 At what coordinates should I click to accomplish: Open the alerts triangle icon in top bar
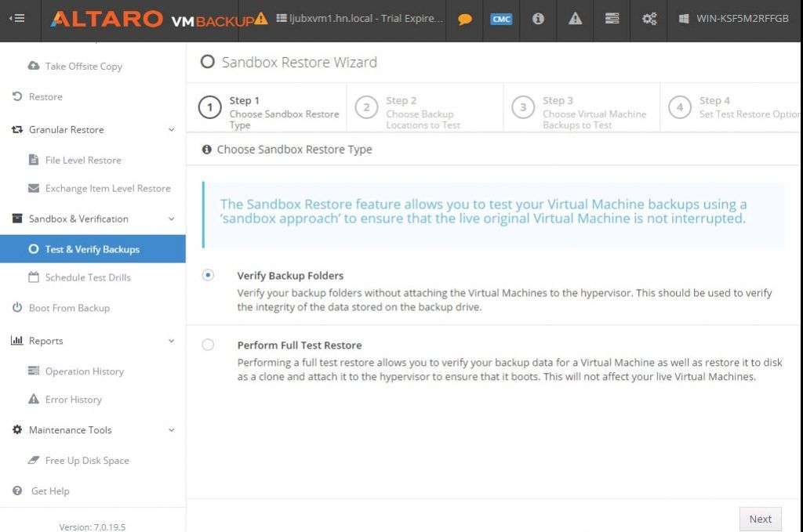(x=575, y=19)
